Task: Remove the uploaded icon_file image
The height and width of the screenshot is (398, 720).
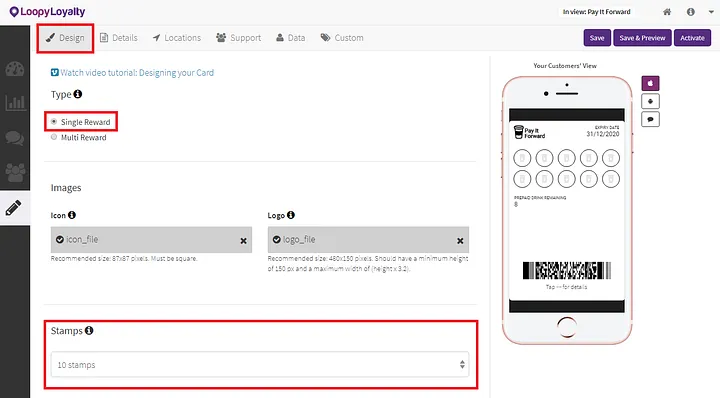Action: (243, 241)
